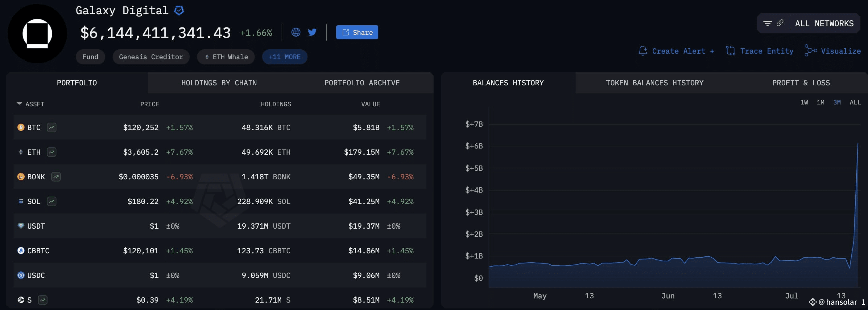868x310 pixels.
Task: Switch to the PORTFOLIO ARCHIVE tab
Action: pyautogui.click(x=362, y=83)
